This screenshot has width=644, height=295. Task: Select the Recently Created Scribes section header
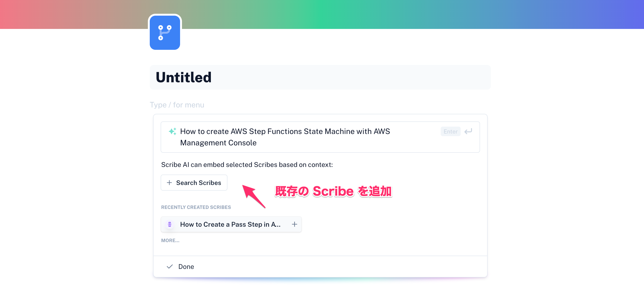tap(196, 207)
